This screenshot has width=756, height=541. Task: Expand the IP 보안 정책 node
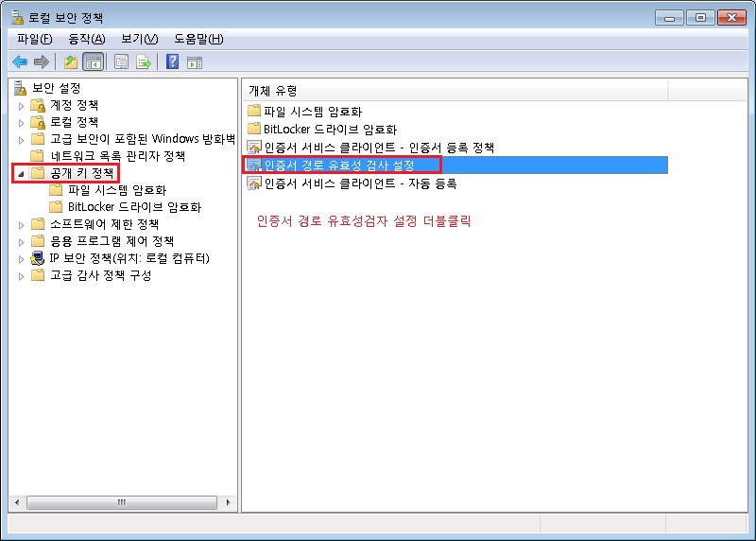21,259
